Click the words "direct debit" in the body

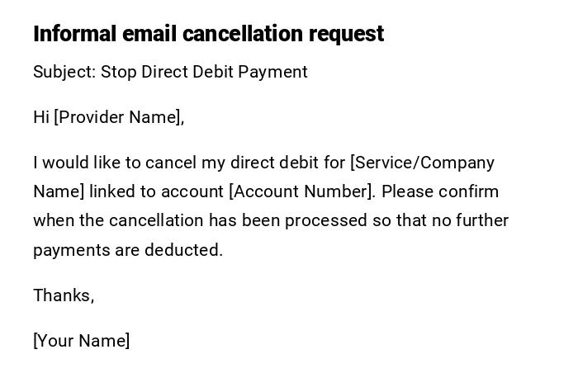274,163
